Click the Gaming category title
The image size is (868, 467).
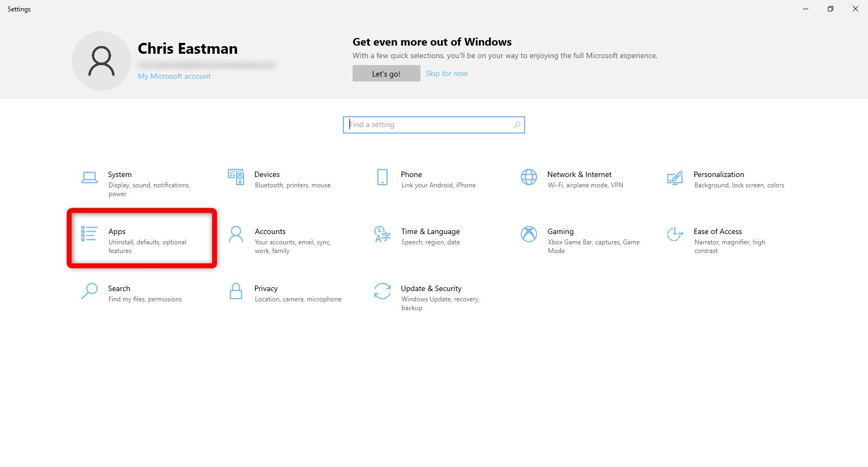click(x=560, y=231)
